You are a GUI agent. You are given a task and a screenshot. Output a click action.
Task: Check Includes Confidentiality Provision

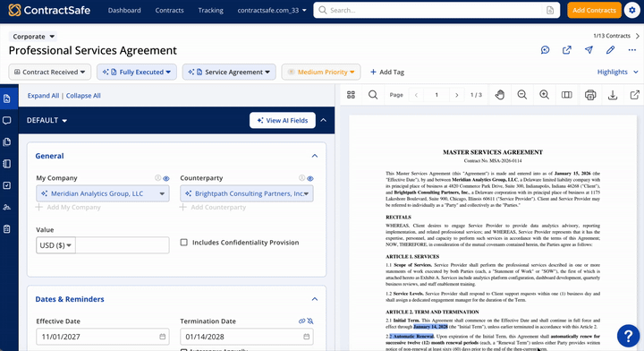[x=184, y=242]
